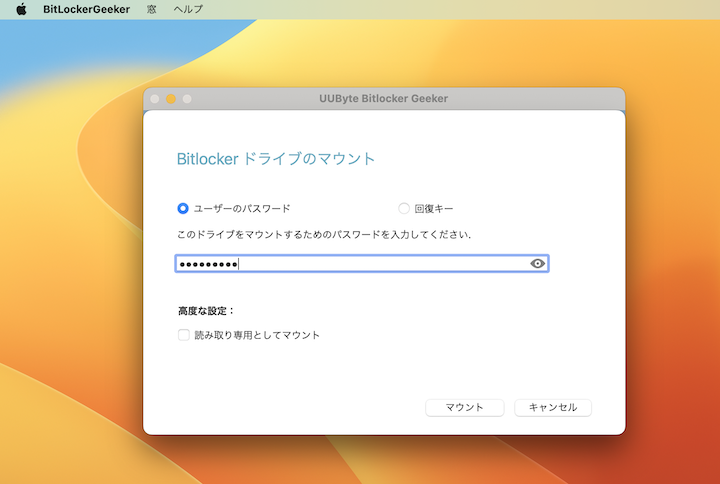The height and width of the screenshot is (484, 720).
Task: Show password using the eye icon
Action: coord(537,264)
